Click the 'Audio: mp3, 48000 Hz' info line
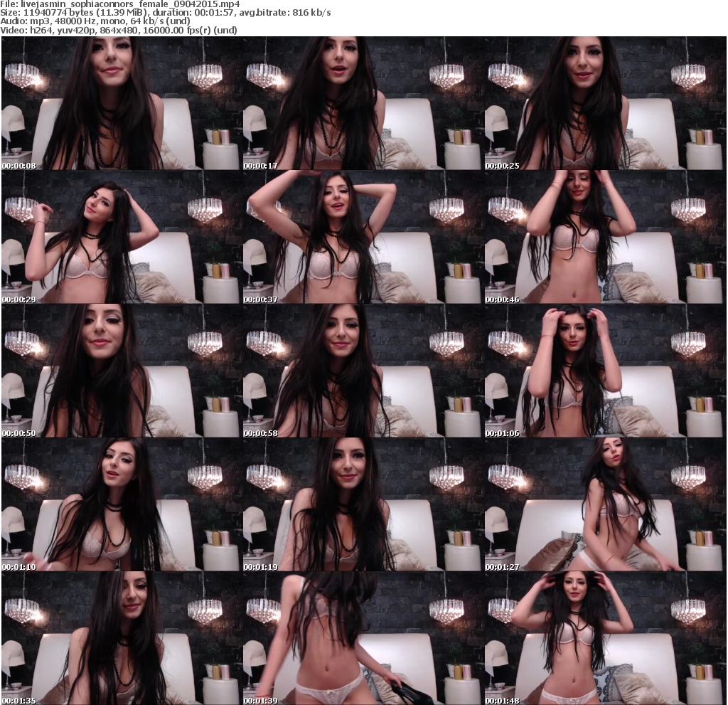Screen dimensions: 728x705 pyautogui.click(x=95, y=21)
